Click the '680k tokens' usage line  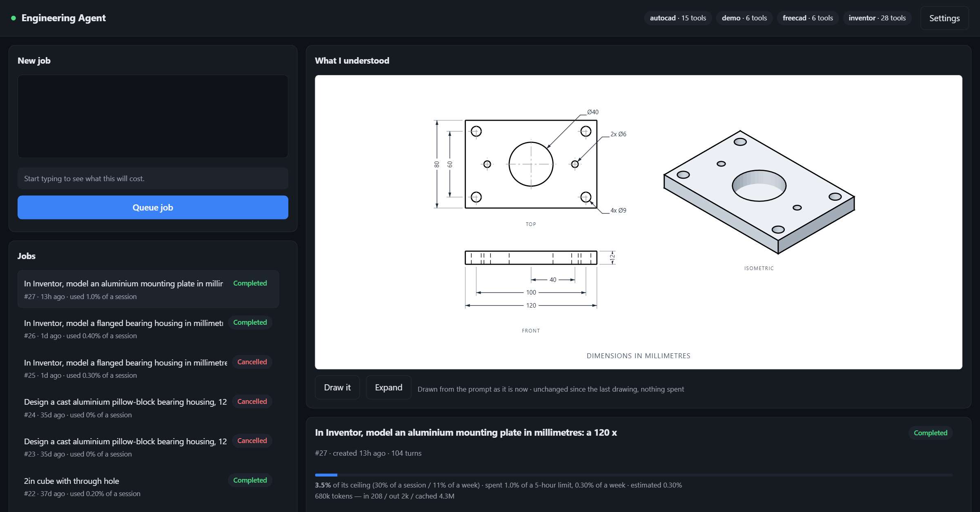(x=385, y=496)
